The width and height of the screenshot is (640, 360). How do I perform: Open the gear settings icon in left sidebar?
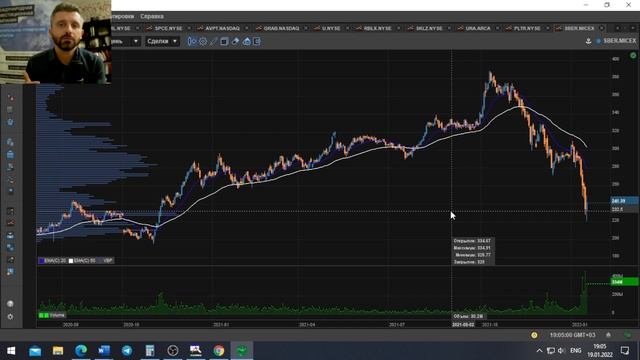10,316
